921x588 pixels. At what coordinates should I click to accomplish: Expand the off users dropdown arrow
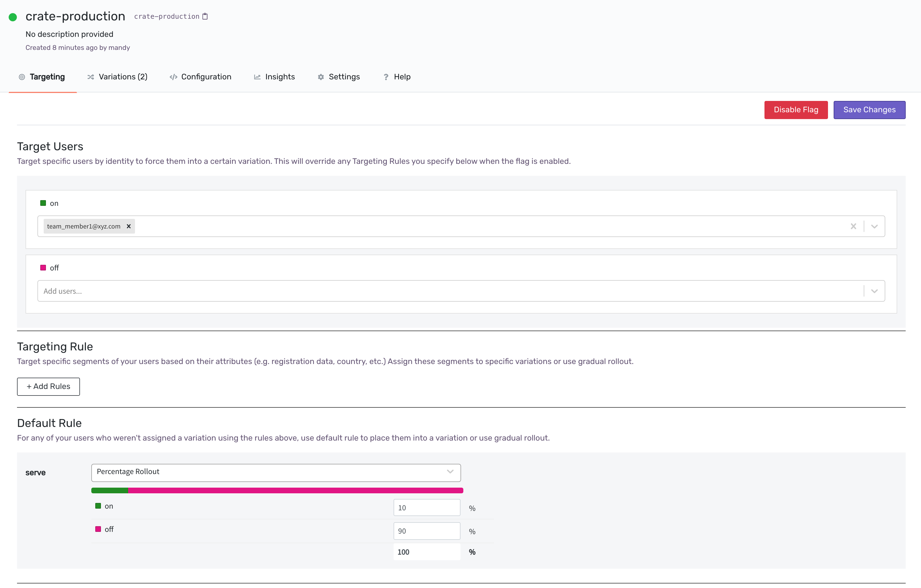point(874,291)
